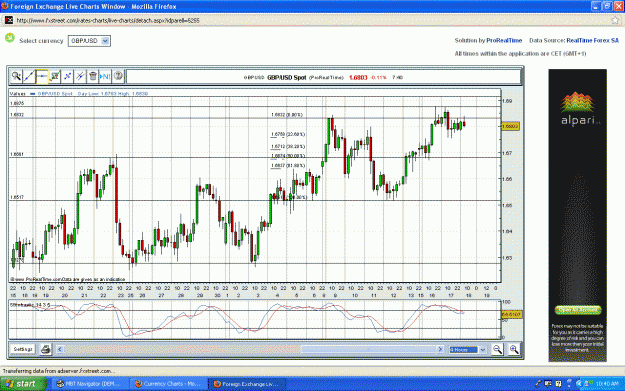The width and height of the screenshot is (625, 391).
Task: Open chart help question-mark icon
Action: [x=118, y=76]
